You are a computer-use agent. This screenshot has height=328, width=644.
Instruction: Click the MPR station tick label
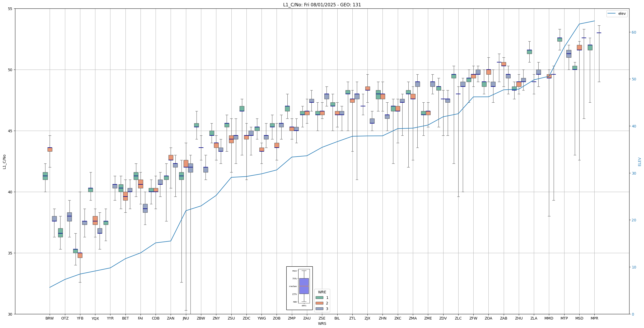coord(594,318)
